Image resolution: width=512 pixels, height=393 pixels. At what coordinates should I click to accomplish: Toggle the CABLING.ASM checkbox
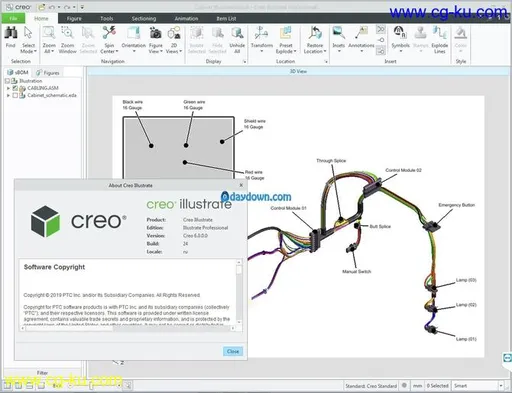pyautogui.click(x=15, y=88)
